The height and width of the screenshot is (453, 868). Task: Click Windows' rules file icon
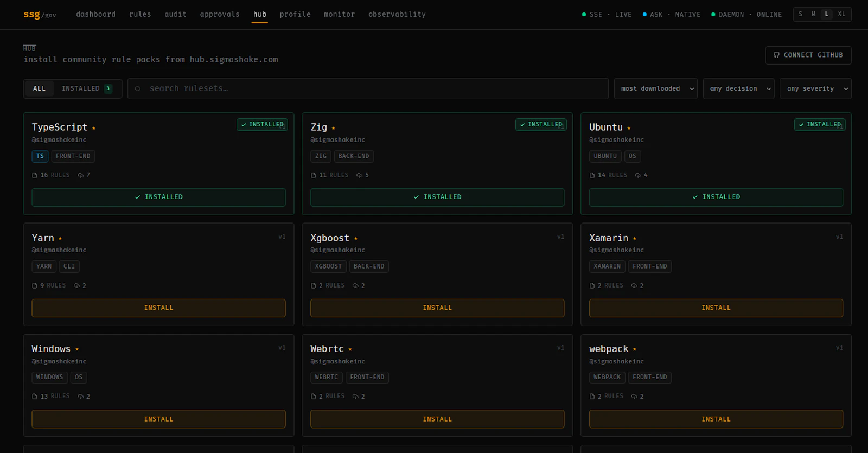[35, 397]
